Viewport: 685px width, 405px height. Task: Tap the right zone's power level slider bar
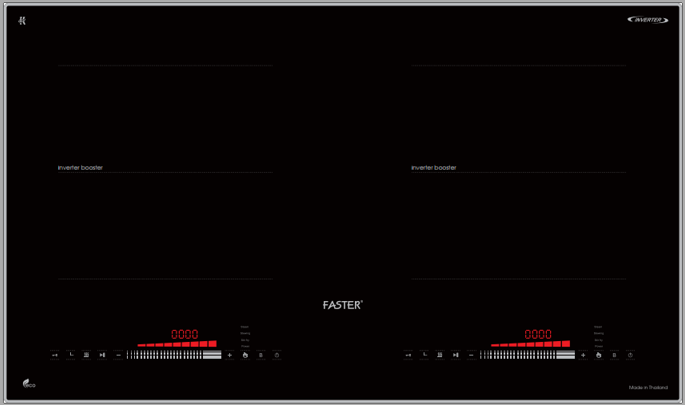[527, 355]
